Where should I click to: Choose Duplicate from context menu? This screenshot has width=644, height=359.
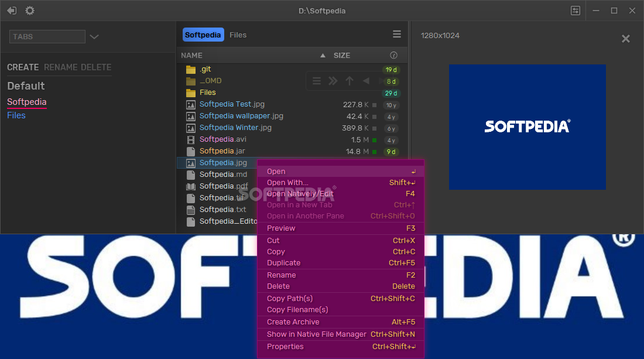(x=341, y=262)
